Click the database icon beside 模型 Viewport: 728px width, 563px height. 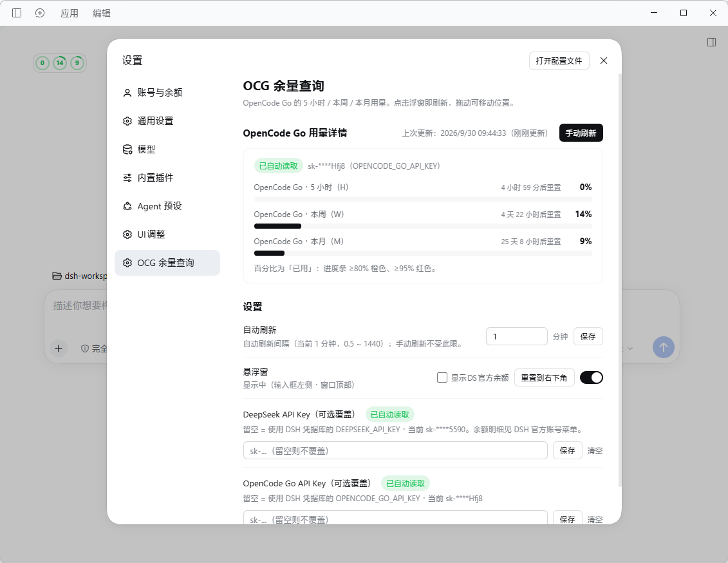point(127,149)
